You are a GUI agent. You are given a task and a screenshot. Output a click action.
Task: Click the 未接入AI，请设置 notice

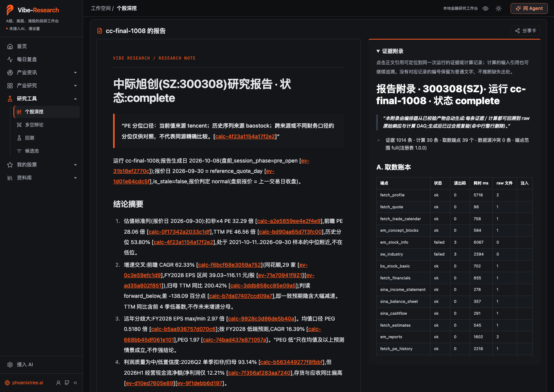point(24,29)
